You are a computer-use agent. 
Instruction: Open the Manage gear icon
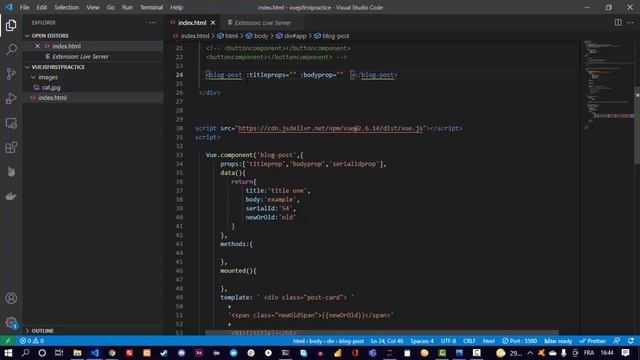pos(11,322)
